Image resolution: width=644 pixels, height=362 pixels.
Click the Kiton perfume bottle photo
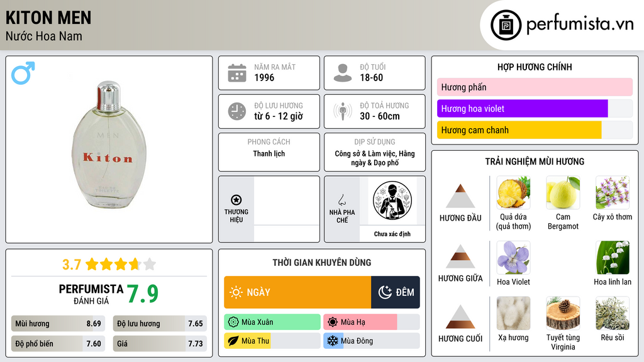(x=109, y=145)
